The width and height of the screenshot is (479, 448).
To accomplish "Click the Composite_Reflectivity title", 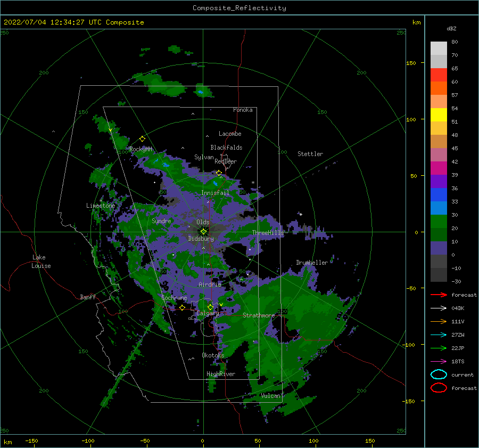I will (x=240, y=8).
